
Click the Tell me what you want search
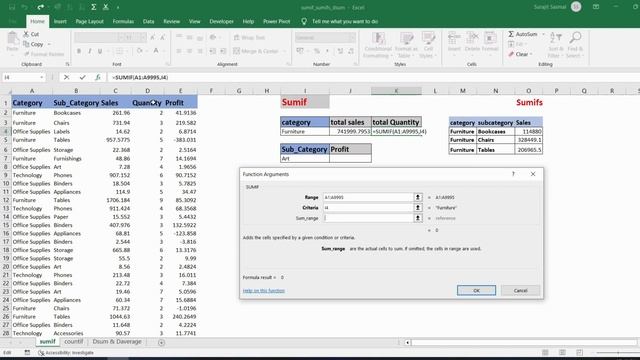pyautogui.click(x=345, y=21)
